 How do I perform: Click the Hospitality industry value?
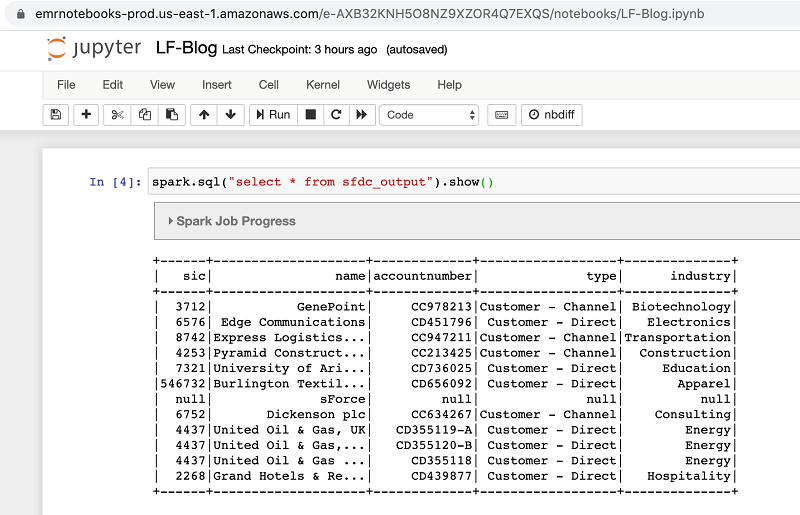tap(689, 476)
